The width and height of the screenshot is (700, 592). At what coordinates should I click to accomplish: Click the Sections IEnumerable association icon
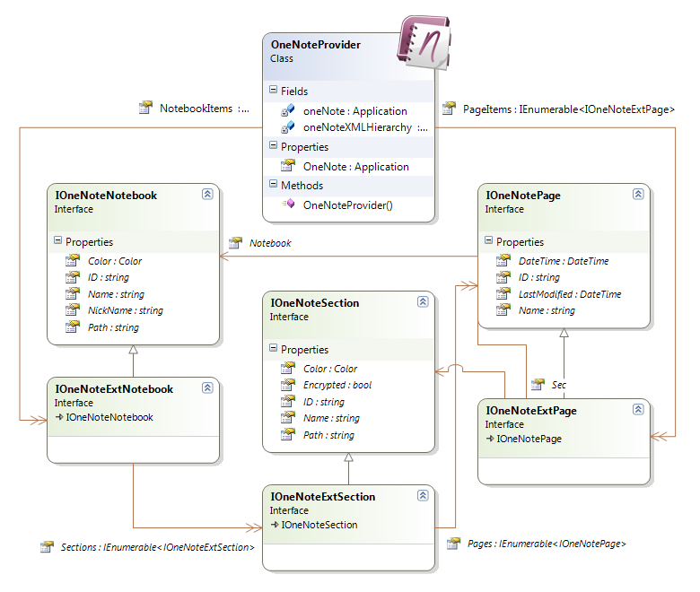point(47,546)
